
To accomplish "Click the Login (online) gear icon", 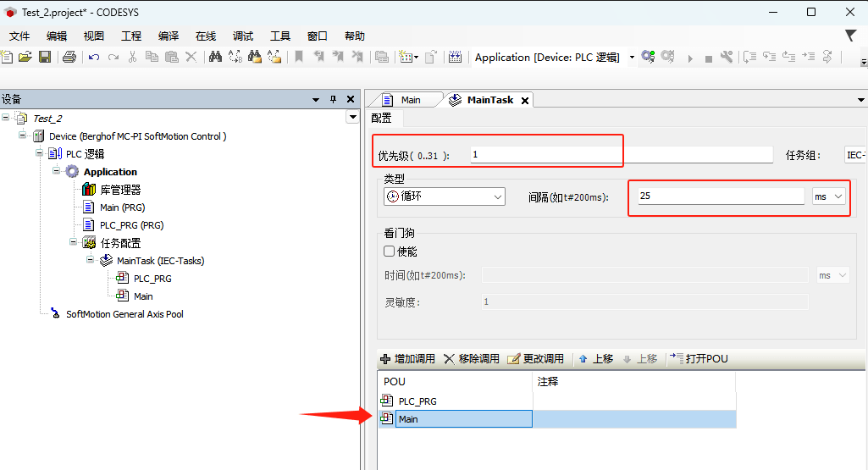I will [x=648, y=57].
